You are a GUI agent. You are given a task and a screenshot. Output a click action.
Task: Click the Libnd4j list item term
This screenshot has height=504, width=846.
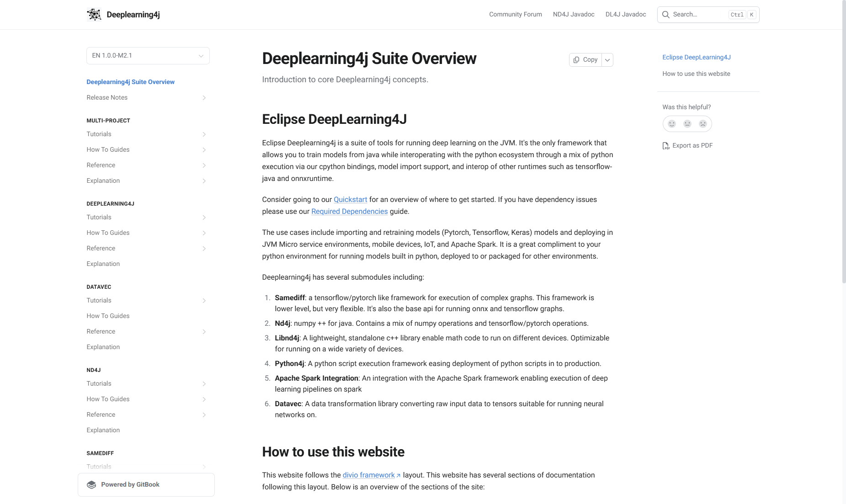(x=287, y=338)
